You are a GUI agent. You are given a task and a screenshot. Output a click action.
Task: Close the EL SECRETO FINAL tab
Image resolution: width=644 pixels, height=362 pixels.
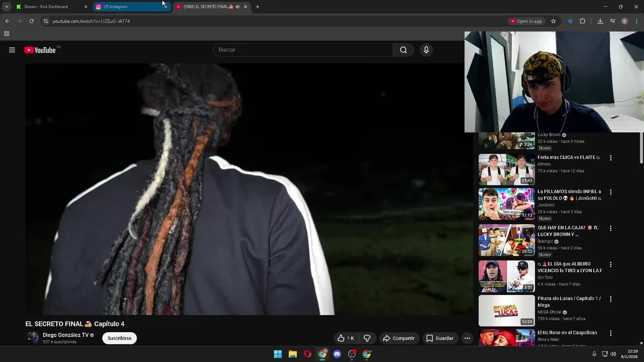[x=246, y=7]
